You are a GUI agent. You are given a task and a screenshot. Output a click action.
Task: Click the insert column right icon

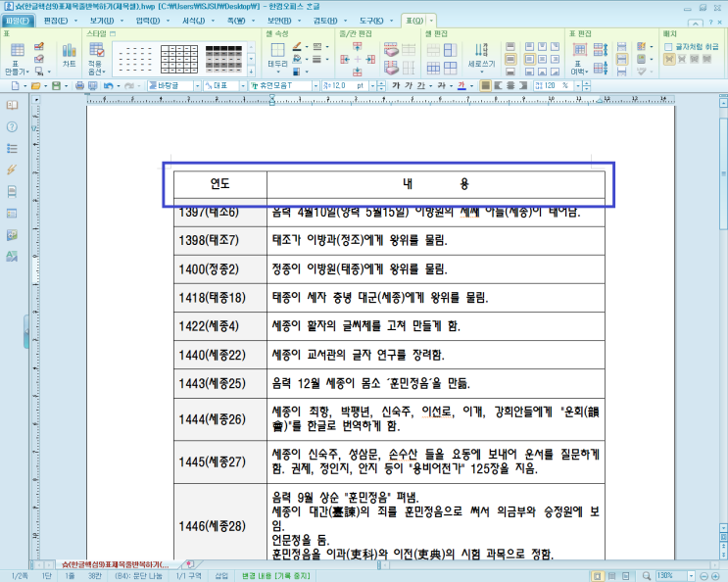click(370, 60)
